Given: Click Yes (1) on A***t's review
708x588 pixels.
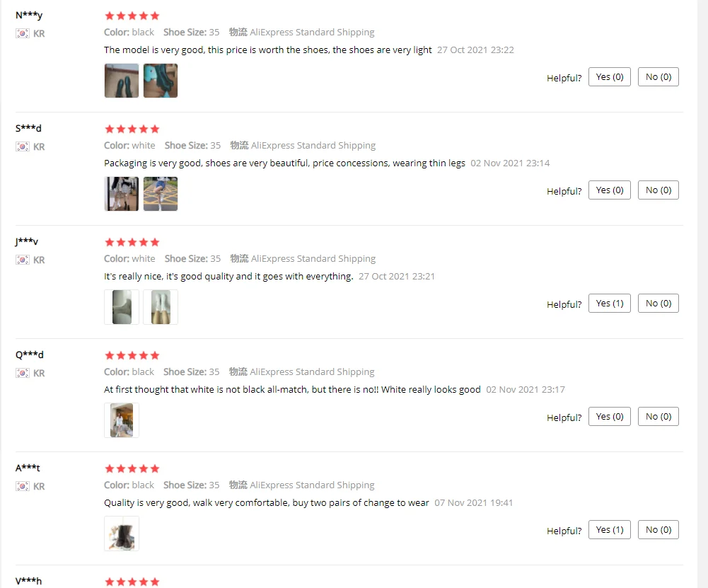Looking at the screenshot, I should [x=610, y=530].
